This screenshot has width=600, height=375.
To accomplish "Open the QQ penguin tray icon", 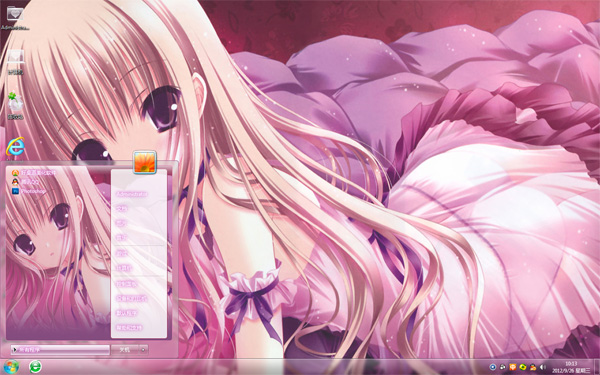I will click(533, 367).
